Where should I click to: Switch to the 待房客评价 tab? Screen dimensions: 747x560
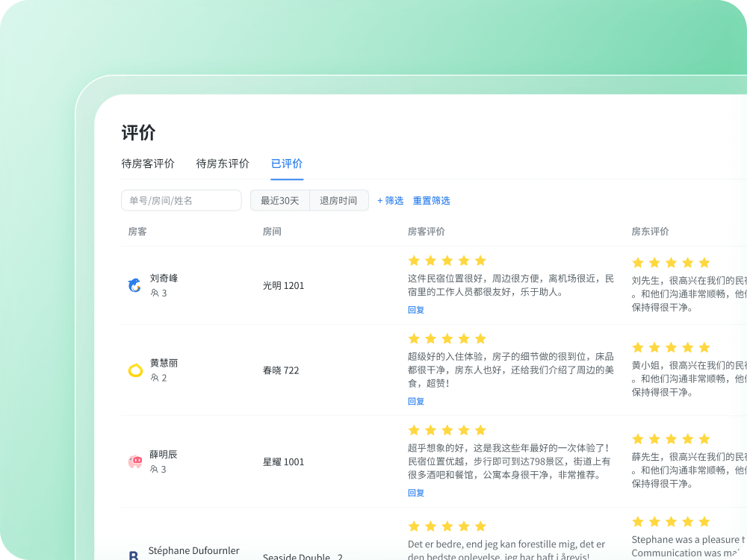pyautogui.click(x=149, y=164)
